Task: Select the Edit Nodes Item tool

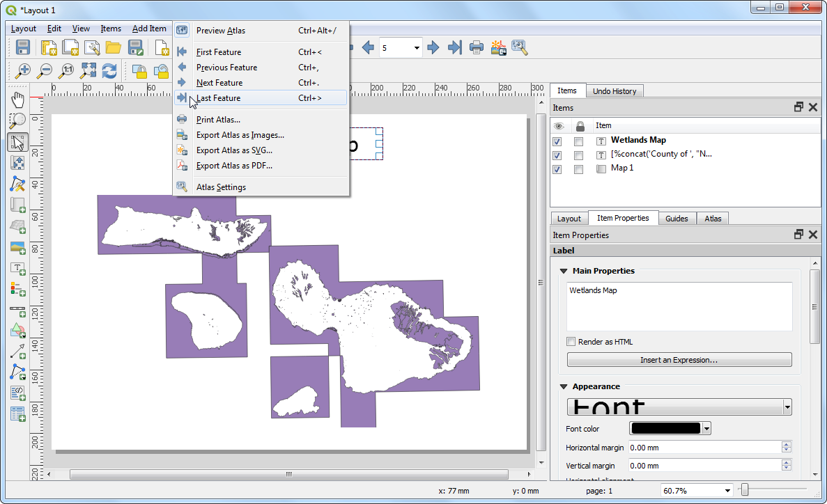Action: 18,184
